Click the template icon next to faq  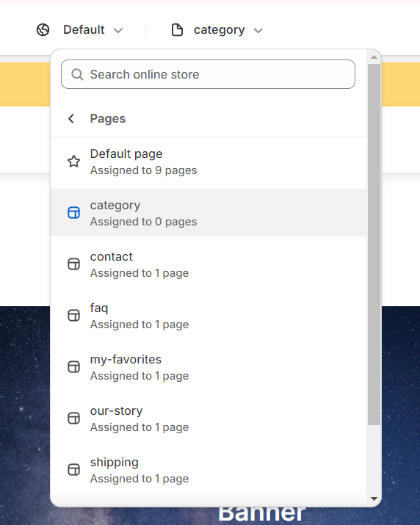pos(73,316)
